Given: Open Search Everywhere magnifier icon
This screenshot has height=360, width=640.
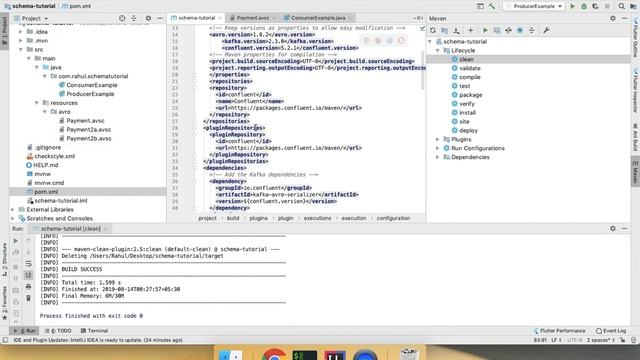Looking at the screenshot, I should point(621,6).
